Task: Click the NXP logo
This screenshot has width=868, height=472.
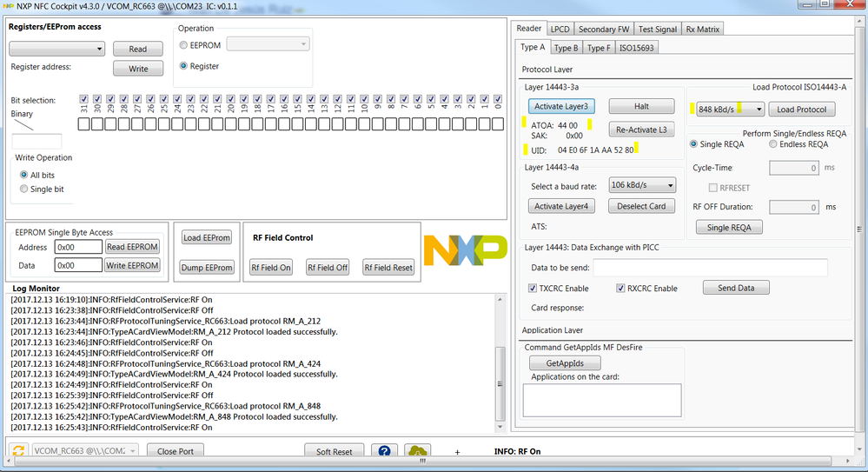Action: click(465, 250)
